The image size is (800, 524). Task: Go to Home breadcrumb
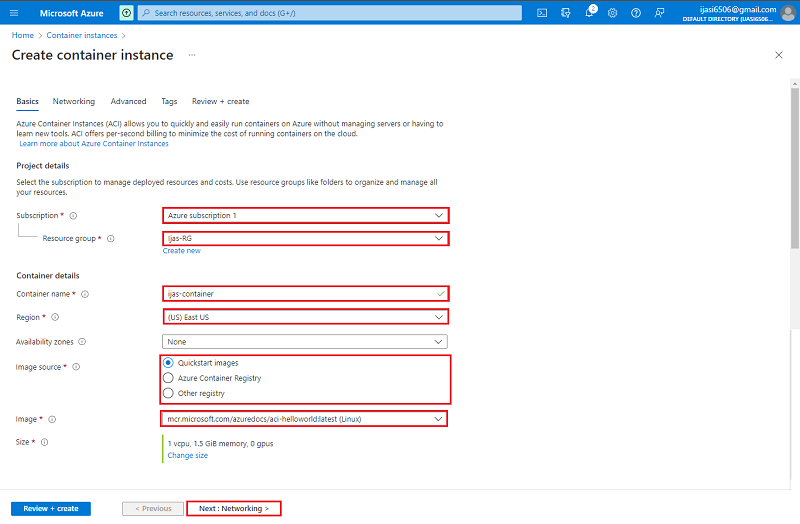coord(22,35)
